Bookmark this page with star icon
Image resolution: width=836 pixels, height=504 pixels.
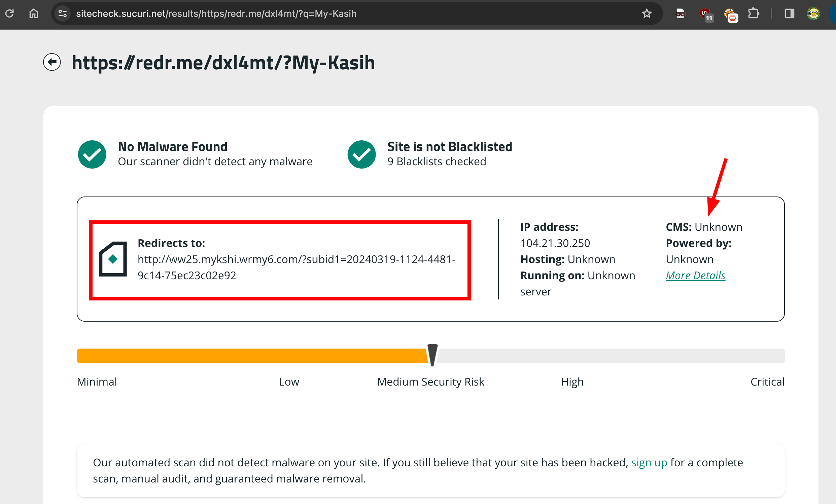pos(646,13)
